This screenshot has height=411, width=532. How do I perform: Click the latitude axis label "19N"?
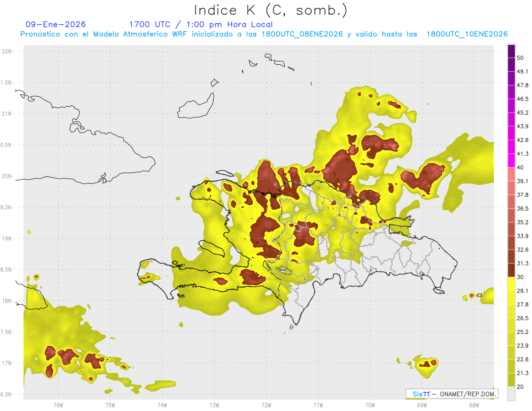(x=8, y=239)
